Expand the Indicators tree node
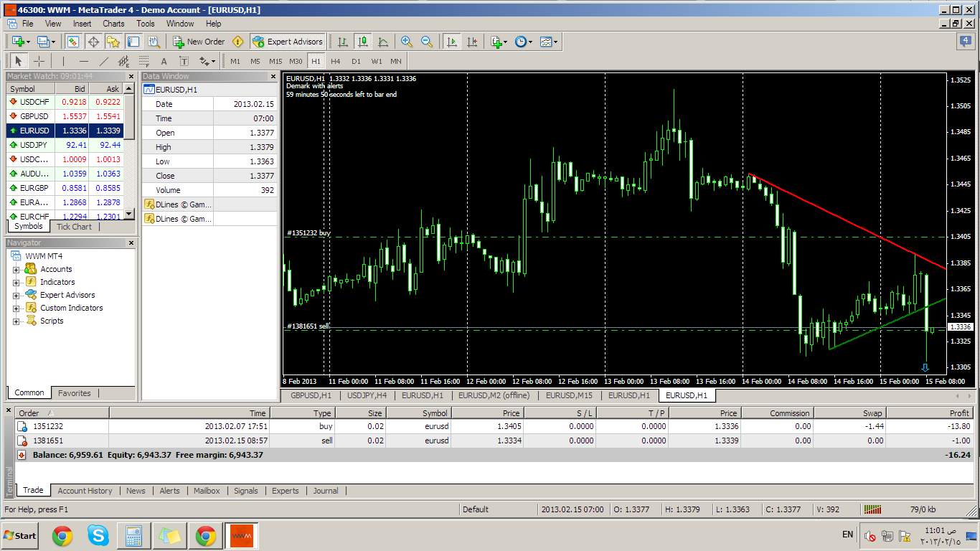Screen dimensions: 980x551 [x=17, y=283]
